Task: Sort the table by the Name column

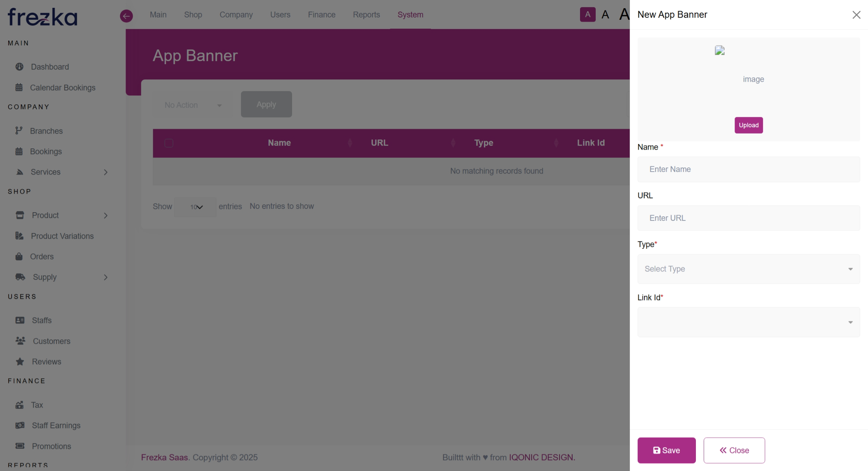Action: click(279, 143)
